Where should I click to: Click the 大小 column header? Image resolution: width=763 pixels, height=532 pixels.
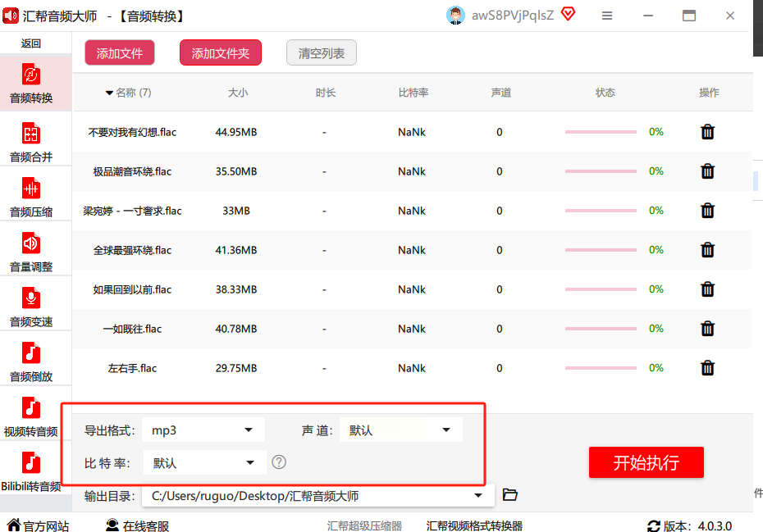[238, 93]
